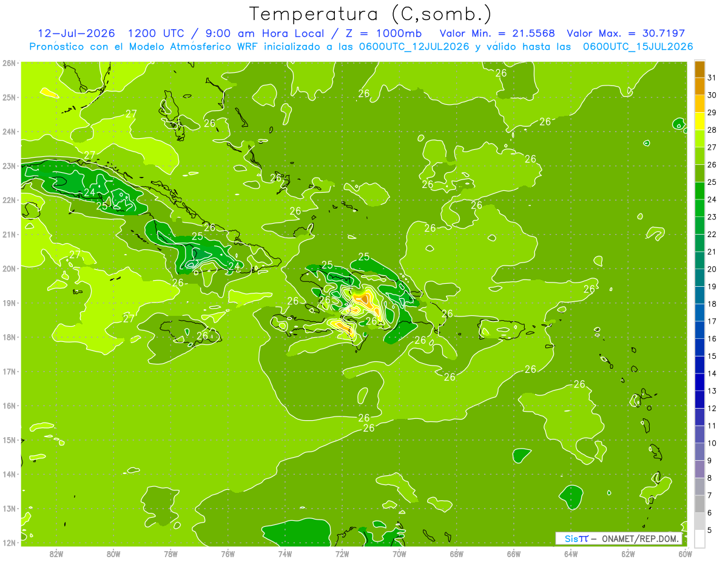The image size is (728, 562).
Task: Click the white swatch below colorbar label 5
Action: point(699,539)
